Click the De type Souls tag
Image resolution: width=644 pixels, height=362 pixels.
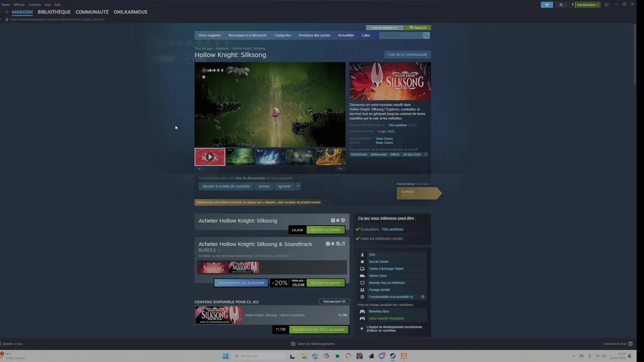(412, 154)
